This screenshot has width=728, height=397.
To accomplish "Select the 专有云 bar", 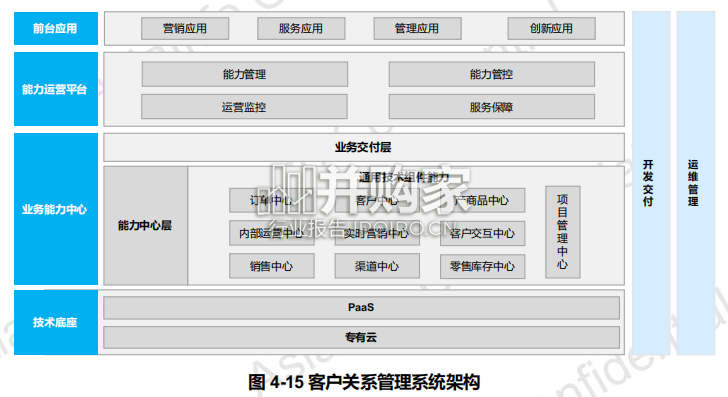I will [x=361, y=337].
